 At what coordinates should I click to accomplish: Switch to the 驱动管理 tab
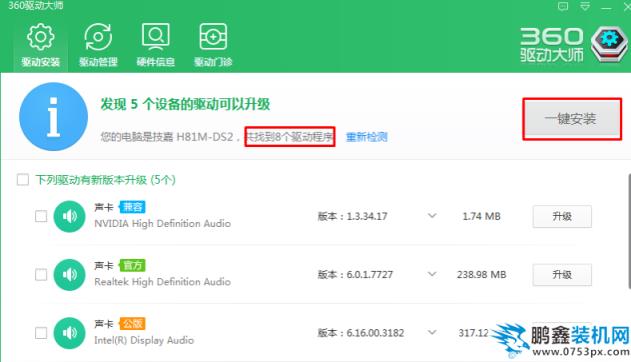coord(98,45)
